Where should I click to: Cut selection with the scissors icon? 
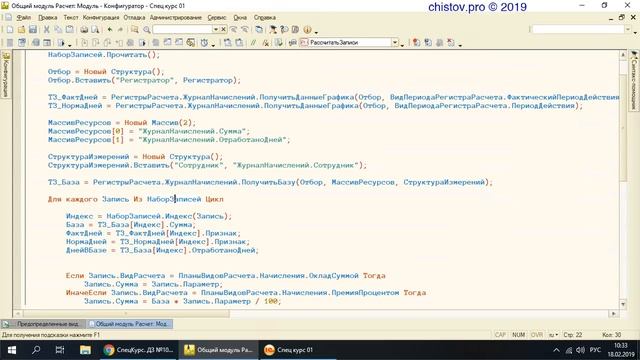point(47,29)
